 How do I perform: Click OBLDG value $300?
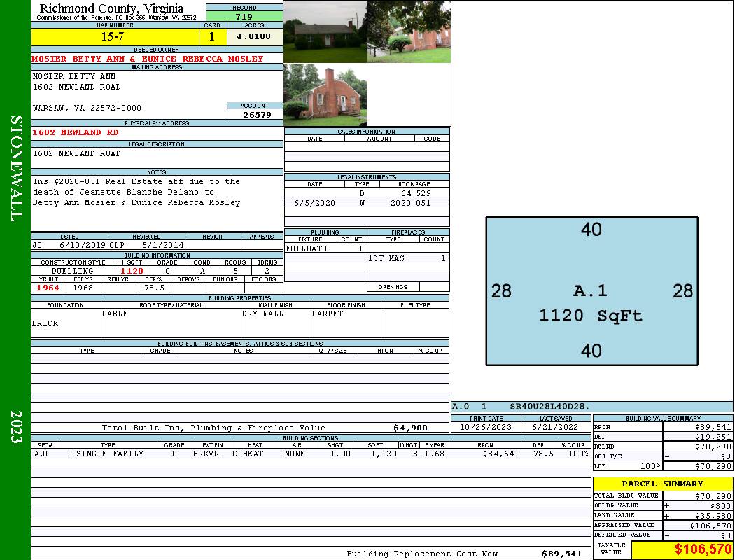720,505
